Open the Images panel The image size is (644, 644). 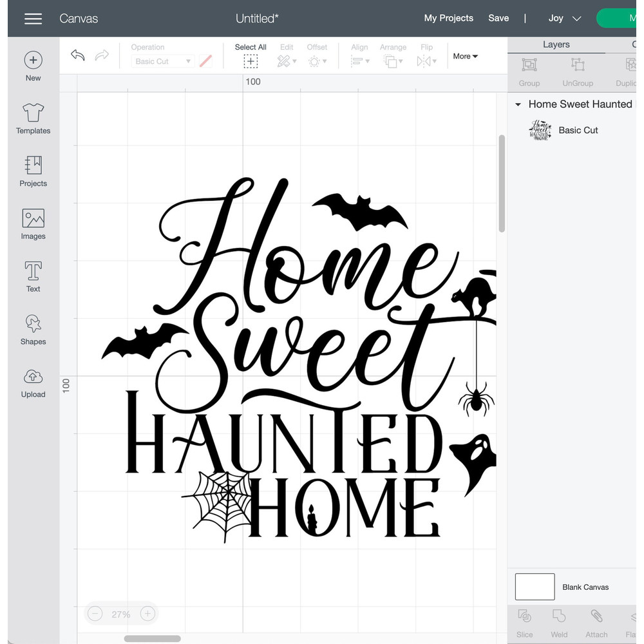pos(33,224)
